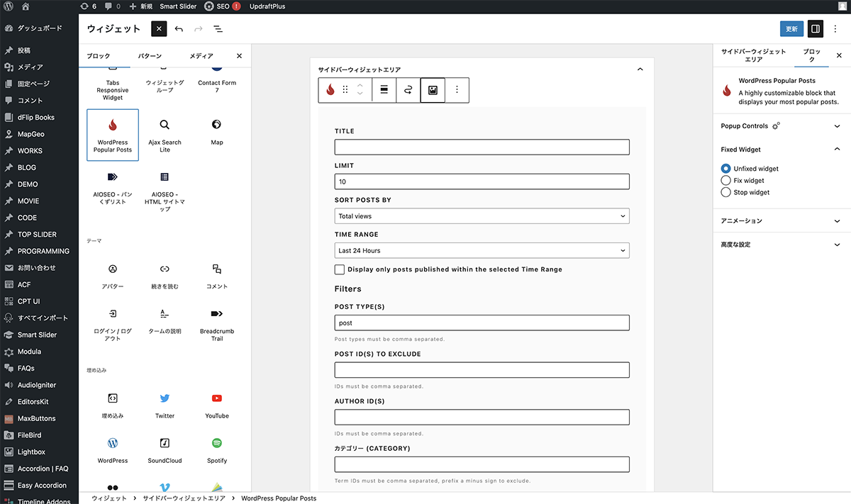Insert the WordPress Popular Posts block
Image resolution: width=851 pixels, height=504 pixels.
tap(113, 135)
